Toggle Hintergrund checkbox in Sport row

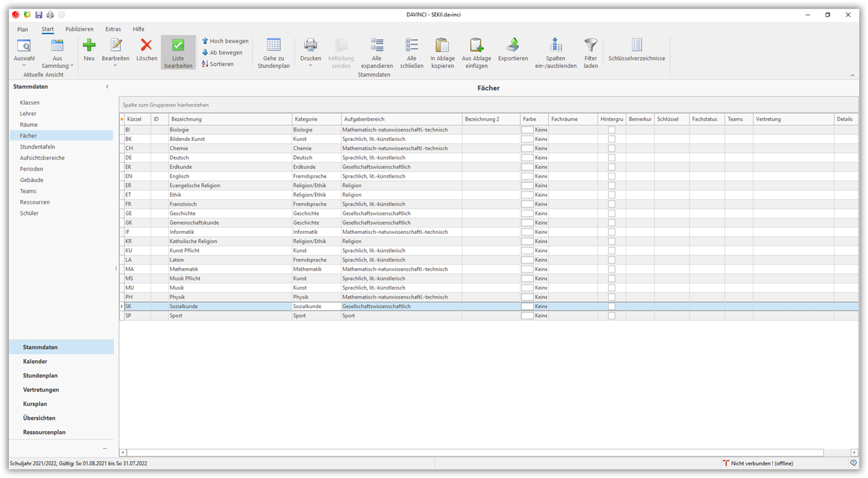pyautogui.click(x=611, y=316)
